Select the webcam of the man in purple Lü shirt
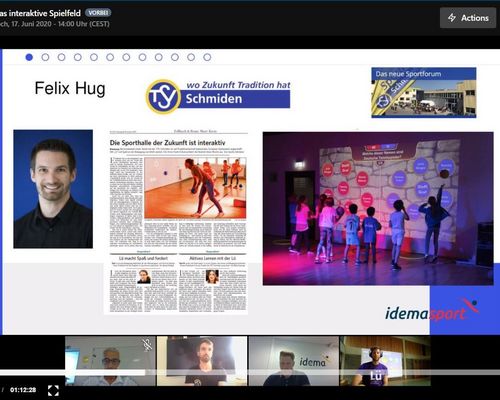Image resolution: width=500 pixels, height=400 pixels. coord(385,361)
